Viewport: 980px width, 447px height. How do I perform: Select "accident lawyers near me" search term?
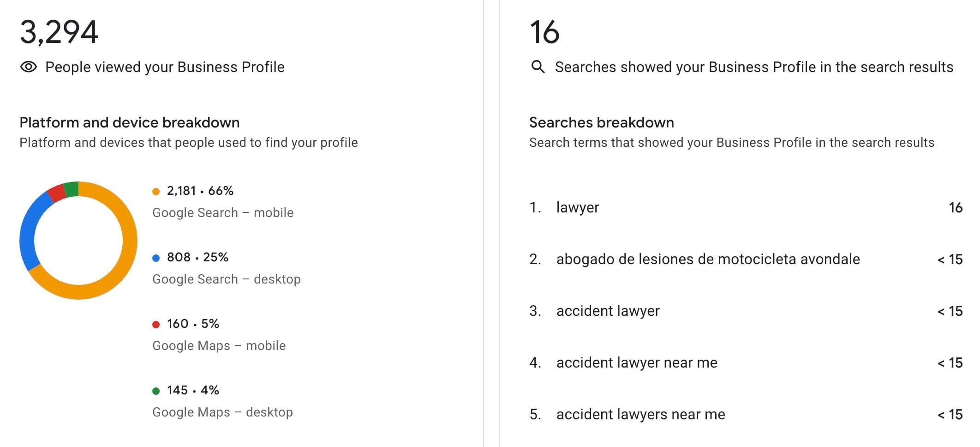pyautogui.click(x=640, y=414)
